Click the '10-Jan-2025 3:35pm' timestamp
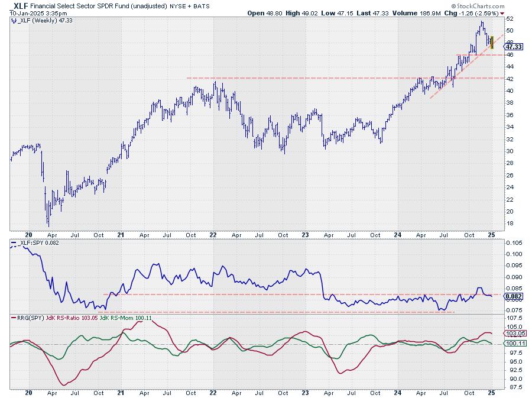 coord(38,14)
